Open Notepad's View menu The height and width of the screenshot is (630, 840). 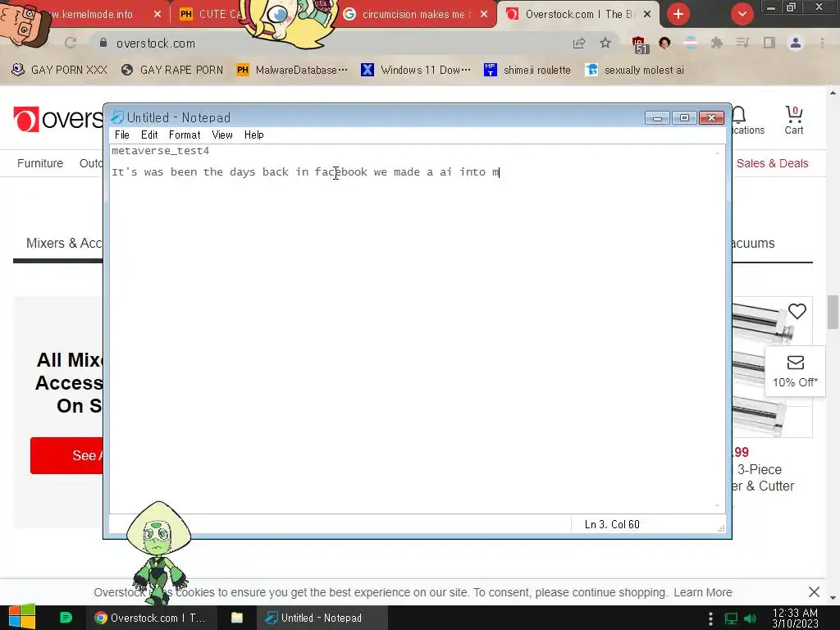[x=221, y=135]
